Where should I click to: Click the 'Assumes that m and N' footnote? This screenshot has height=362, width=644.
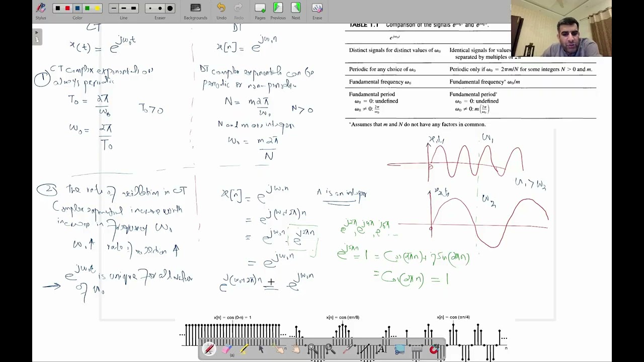click(x=417, y=124)
